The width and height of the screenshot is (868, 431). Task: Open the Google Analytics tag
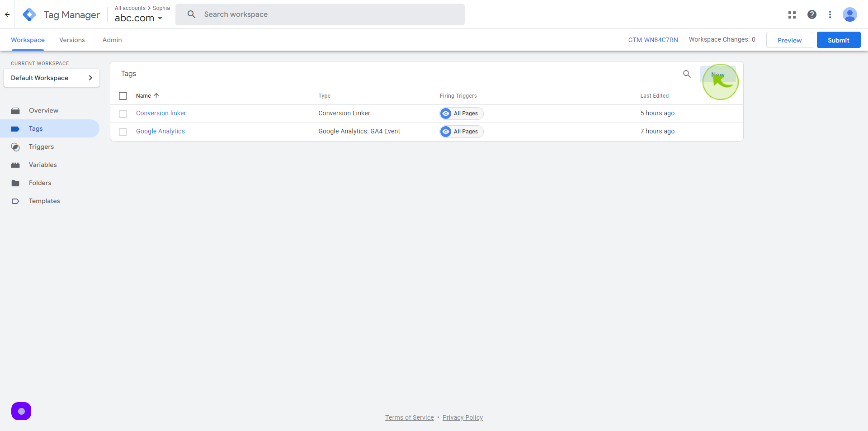pyautogui.click(x=160, y=131)
